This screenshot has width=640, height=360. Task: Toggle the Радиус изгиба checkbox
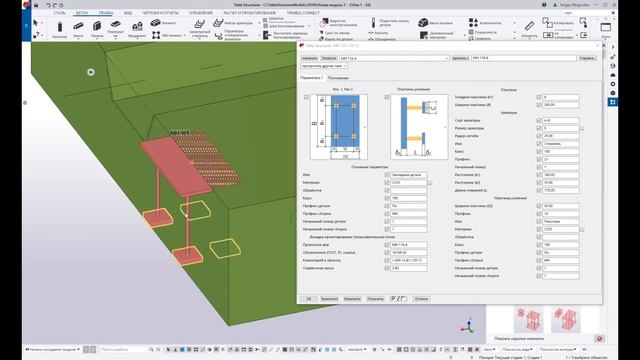[x=539, y=136]
